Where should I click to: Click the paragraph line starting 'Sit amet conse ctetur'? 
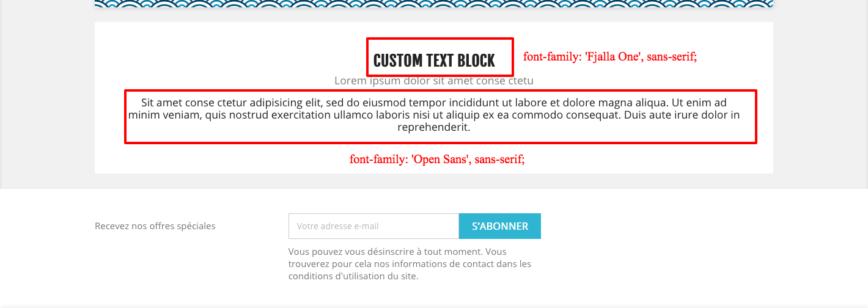click(x=434, y=103)
